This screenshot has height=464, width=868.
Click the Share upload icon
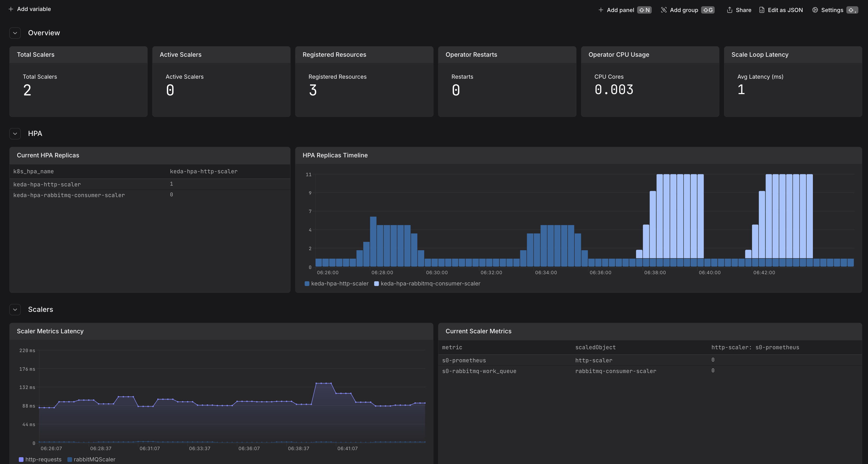(x=730, y=10)
